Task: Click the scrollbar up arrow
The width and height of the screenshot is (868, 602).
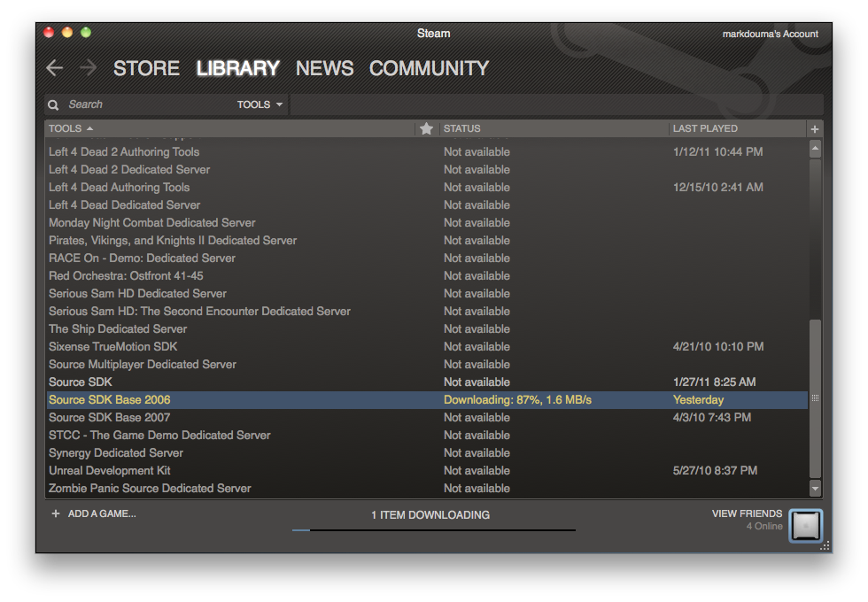Action: click(815, 149)
